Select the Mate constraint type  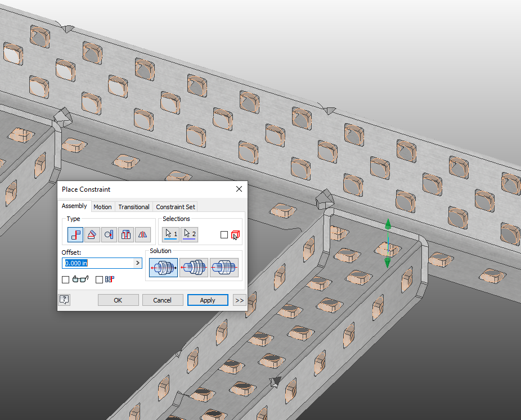(x=75, y=234)
